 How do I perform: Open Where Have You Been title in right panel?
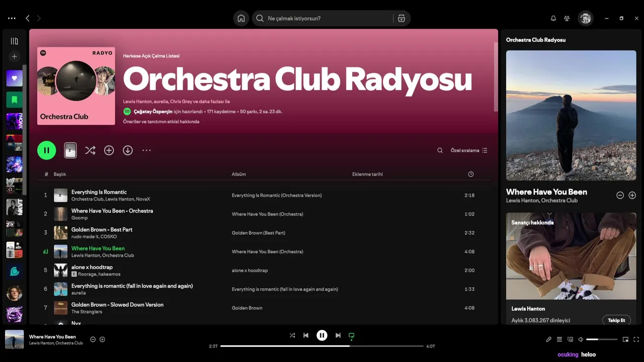pyautogui.click(x=546, y=192)
